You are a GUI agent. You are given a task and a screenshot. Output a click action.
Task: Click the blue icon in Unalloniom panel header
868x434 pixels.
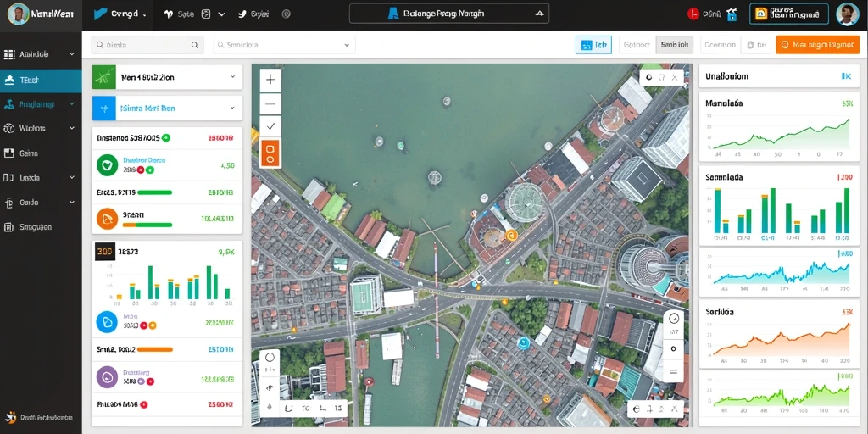coord(846,76)
